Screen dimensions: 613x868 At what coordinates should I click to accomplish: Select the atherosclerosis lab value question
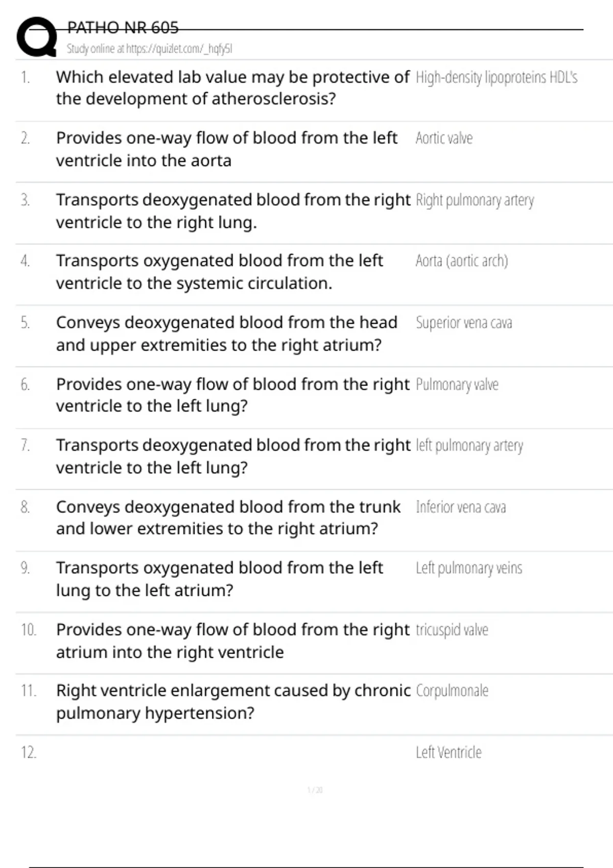tap(232, 88)
